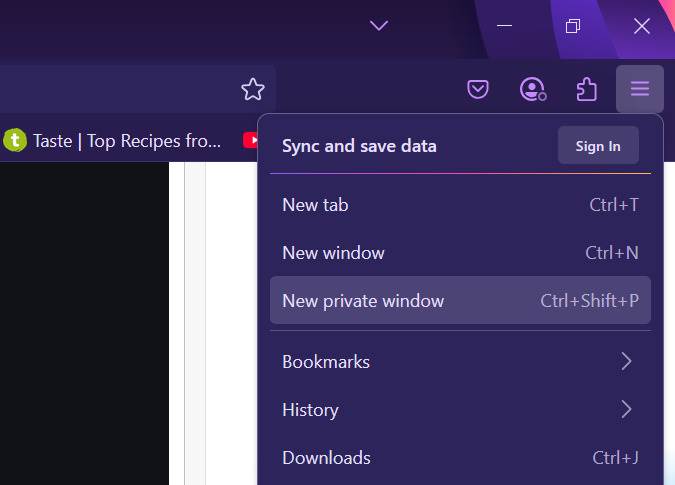Screen dimensions: 675x485
Task: Open the Extensions puzzle-piece icon
Action: [587, 90]
